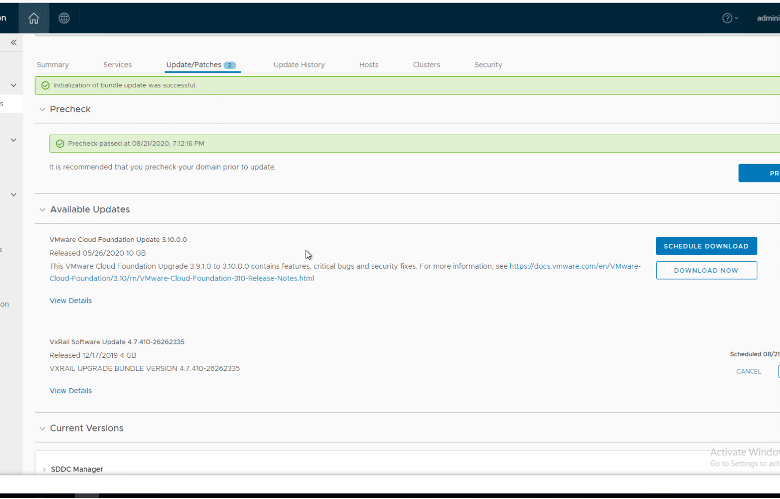Open the Hosts tab
Image resolution: width=780 pixels, height=499 pixels.
[x=369, y=65]
